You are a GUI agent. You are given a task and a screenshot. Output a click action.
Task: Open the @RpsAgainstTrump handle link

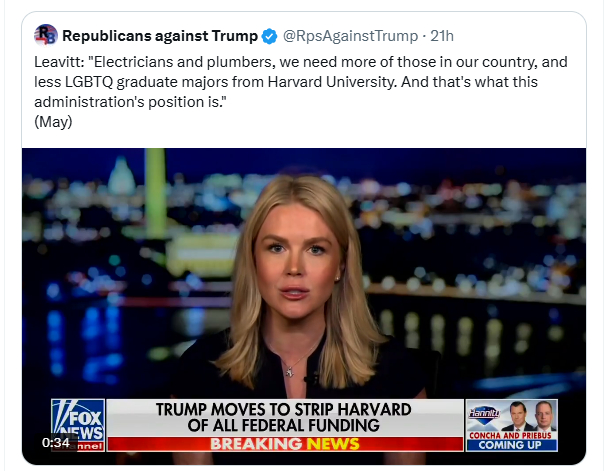coord(350,37)
